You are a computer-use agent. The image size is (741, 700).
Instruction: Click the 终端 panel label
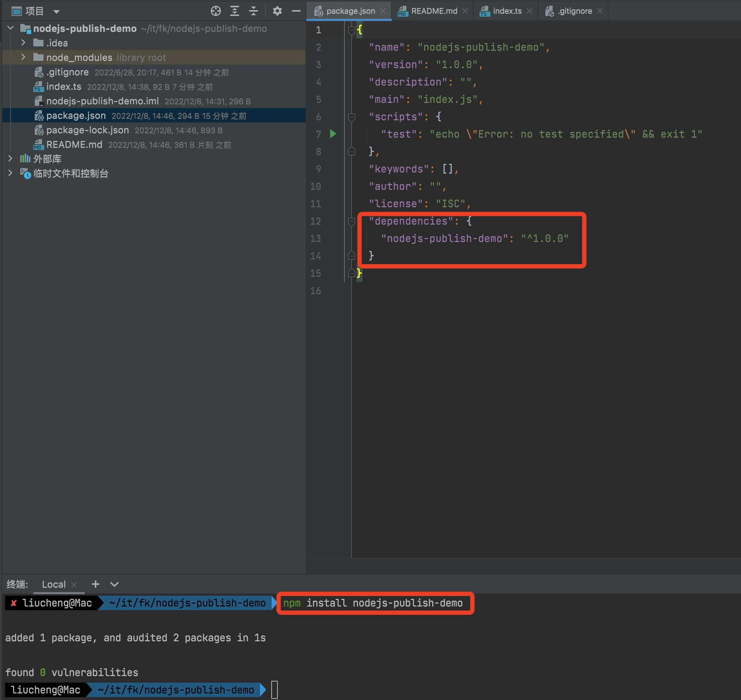click(17, 584)
